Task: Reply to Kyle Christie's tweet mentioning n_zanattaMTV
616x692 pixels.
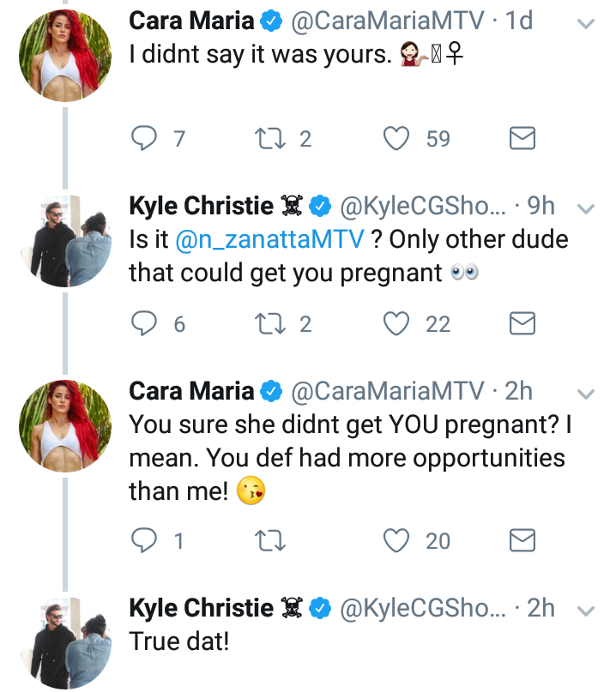Action: pyautogui.click(x=144, y=323)
